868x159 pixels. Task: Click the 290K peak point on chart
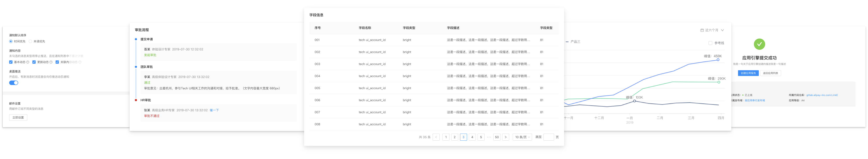pyautogui.click(x=719, y=82)
